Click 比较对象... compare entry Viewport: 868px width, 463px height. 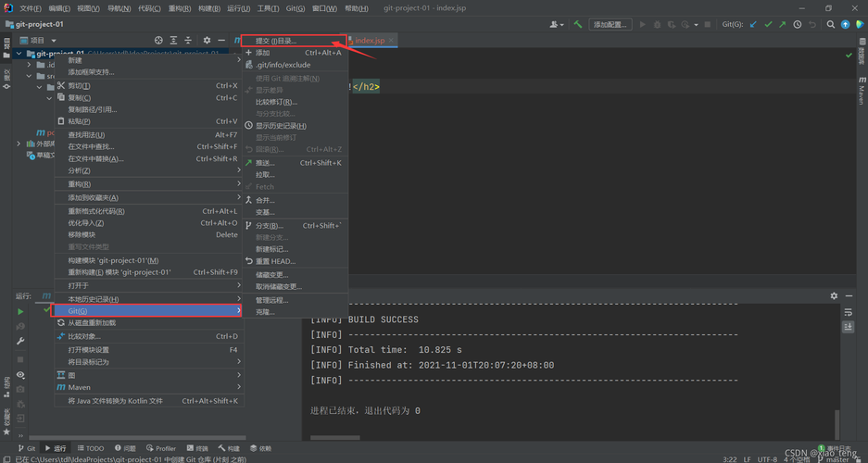149,336
